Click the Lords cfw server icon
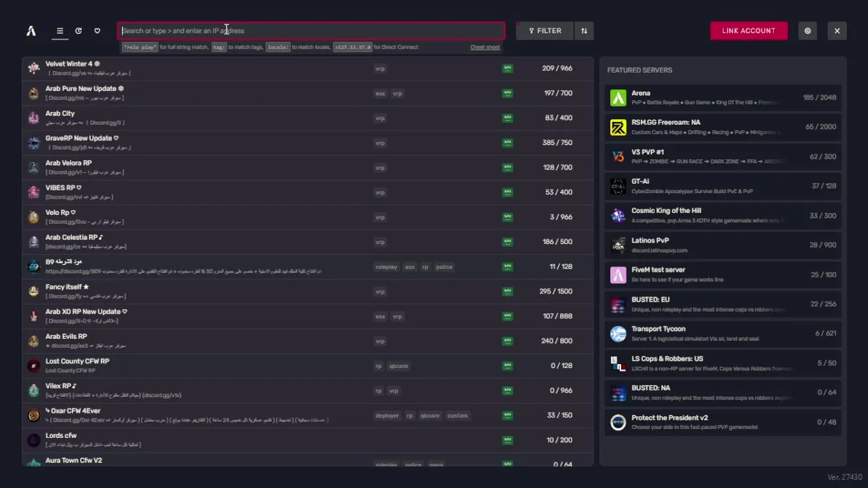The width and height of the screenshot is (868, 488). (33, 440)
